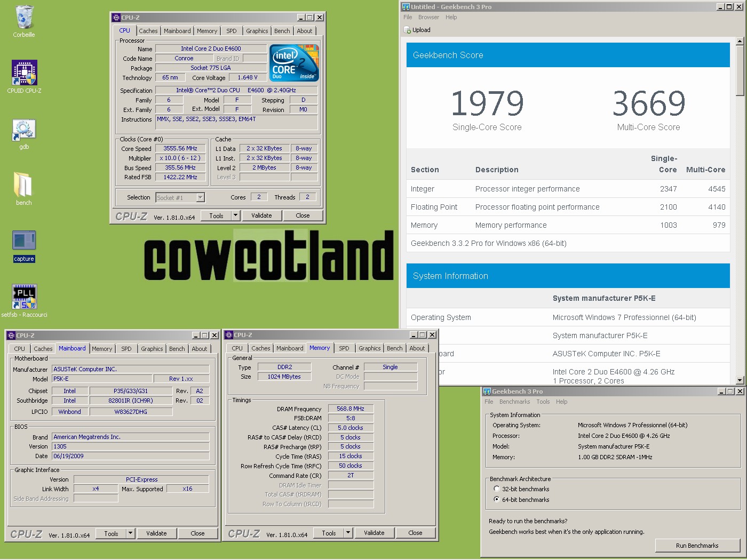Click the Model P5K-E field
This screenshot has height=560, width=747.
(x=101, y=379)
